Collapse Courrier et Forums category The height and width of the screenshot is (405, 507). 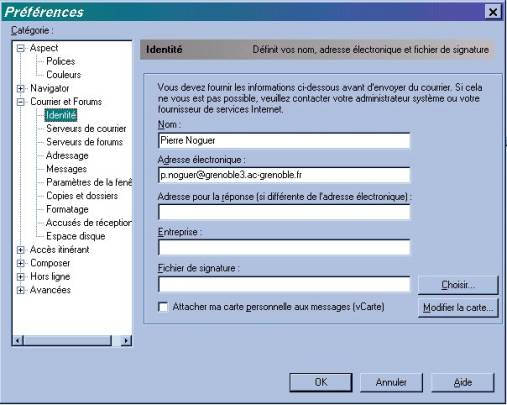[x=21, y=102]
